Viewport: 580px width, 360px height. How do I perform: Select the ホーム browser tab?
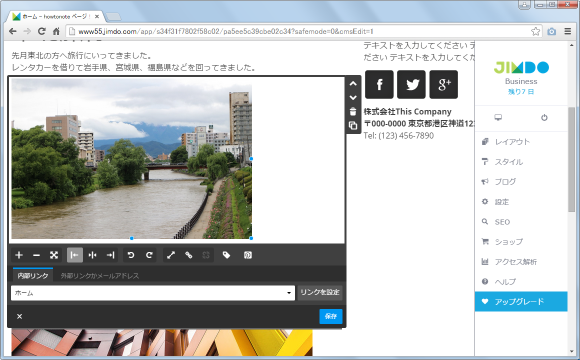click(55, 17)
